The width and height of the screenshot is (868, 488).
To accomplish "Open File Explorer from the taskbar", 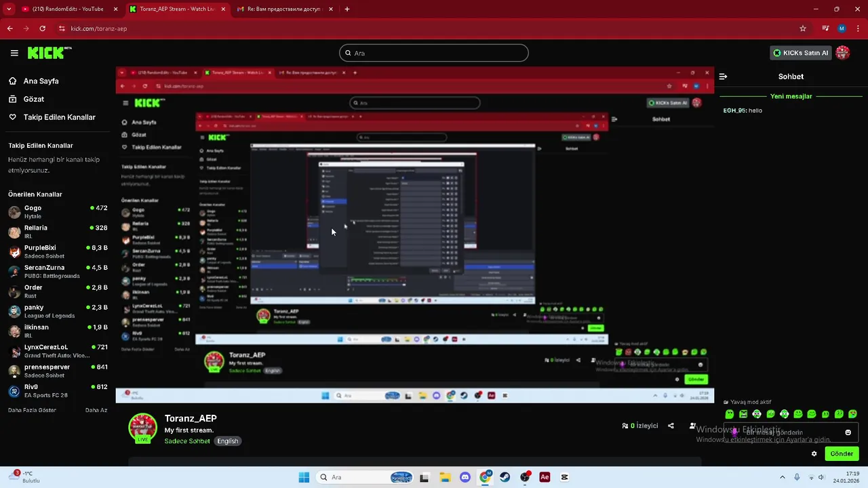I will pyautogui.click(x=445, y=477).
